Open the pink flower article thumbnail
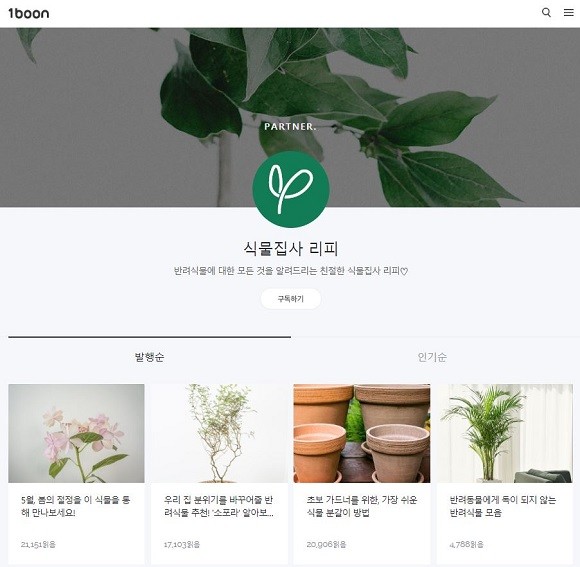 [77, 433]
